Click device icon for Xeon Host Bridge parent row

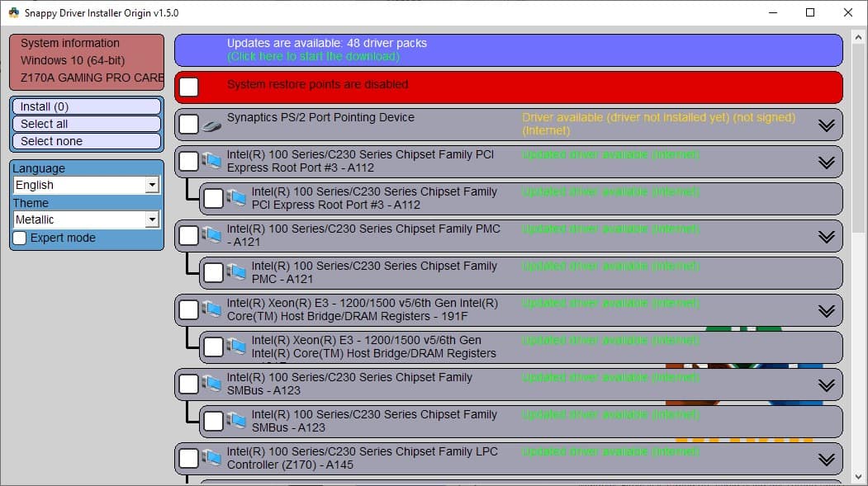click(x=211, y=309)
